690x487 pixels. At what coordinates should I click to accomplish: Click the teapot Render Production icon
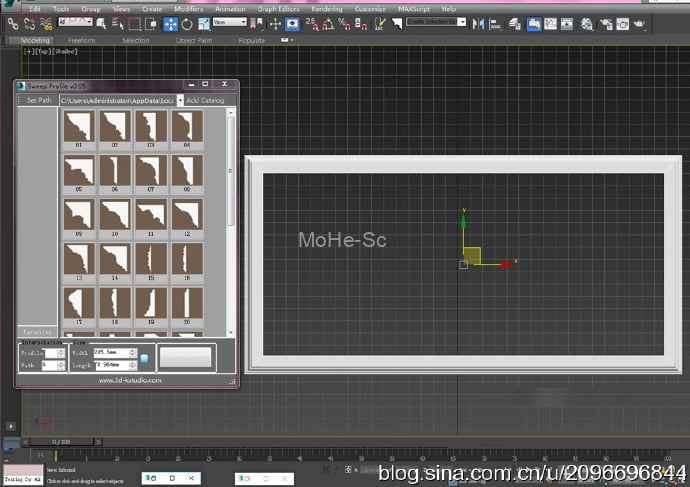638,23
